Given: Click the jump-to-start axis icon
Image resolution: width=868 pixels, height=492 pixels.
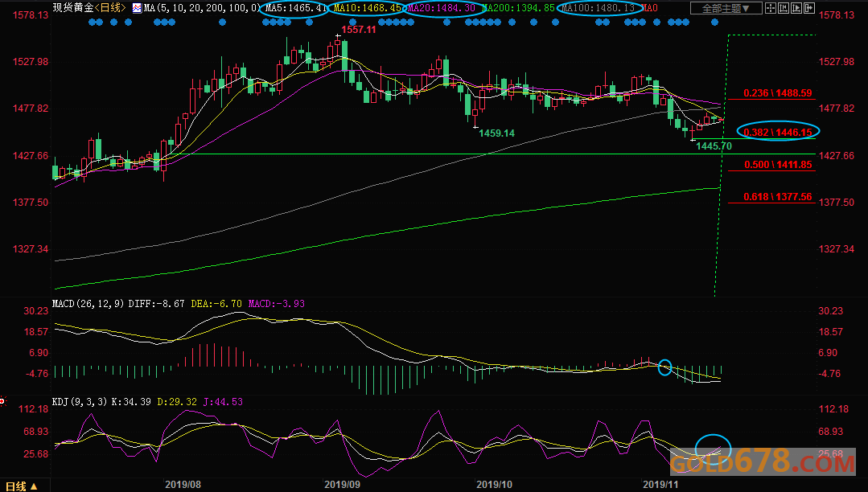Looking at the screenshot, I should tap(784, 8).
